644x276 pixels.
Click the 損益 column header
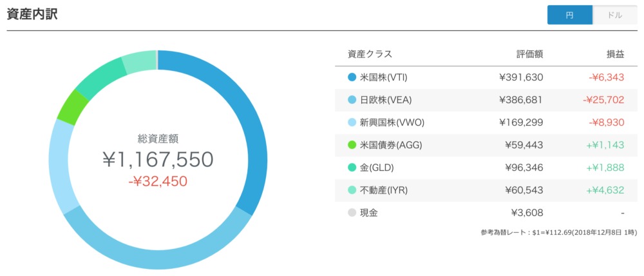pos(616,54)
